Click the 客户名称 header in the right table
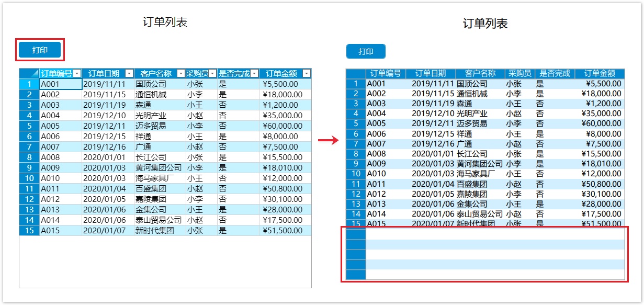 (x=480, y=74)
